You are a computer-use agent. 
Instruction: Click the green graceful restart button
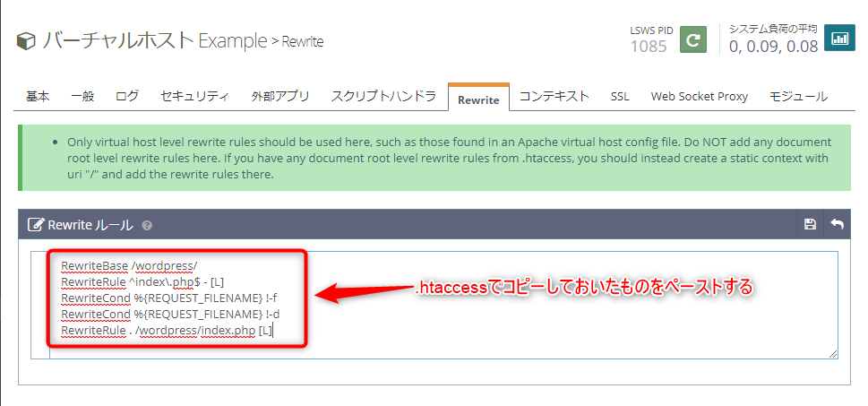point(692,39)
